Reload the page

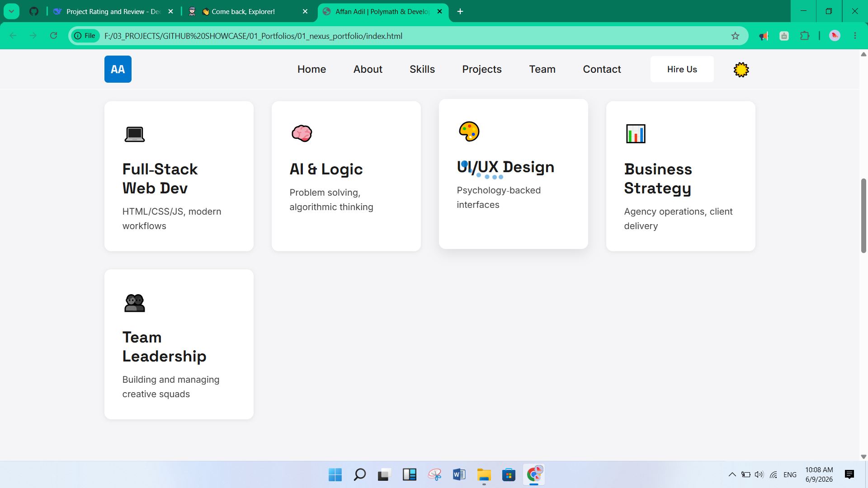coord(53,36)
